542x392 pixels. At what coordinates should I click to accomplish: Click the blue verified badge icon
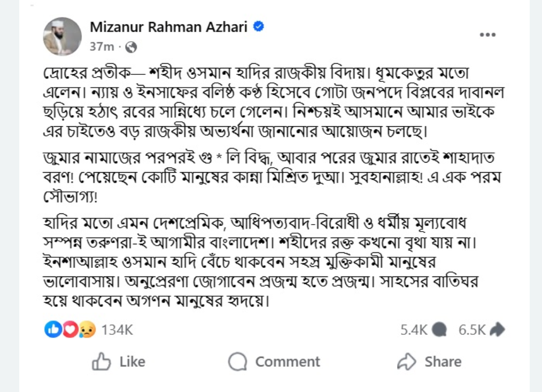coord(259,27)
